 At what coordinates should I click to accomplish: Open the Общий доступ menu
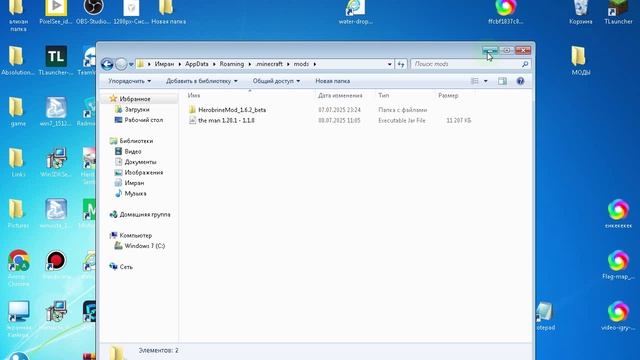point(276,81)
